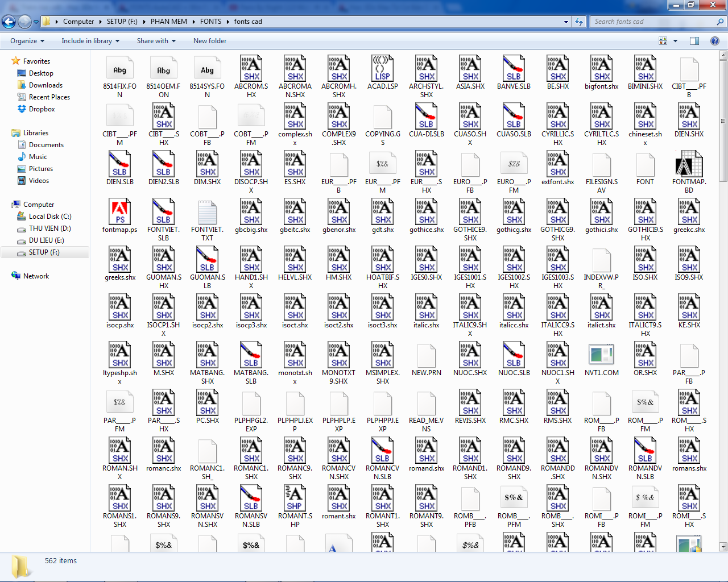
Task: Click the vertical scrollbar thumb
Action: click(x=723, y=121)
